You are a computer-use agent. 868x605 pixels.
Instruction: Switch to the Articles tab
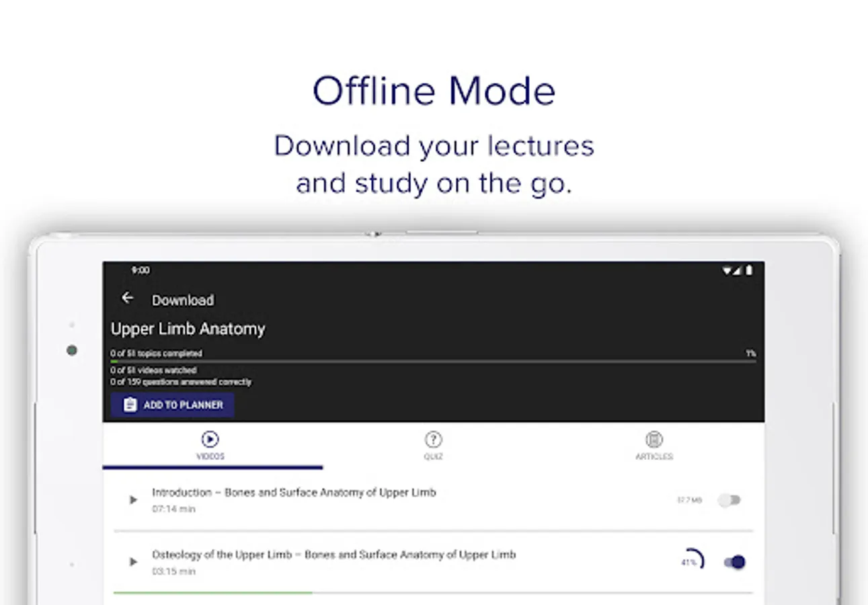click(x=654, y=446)
